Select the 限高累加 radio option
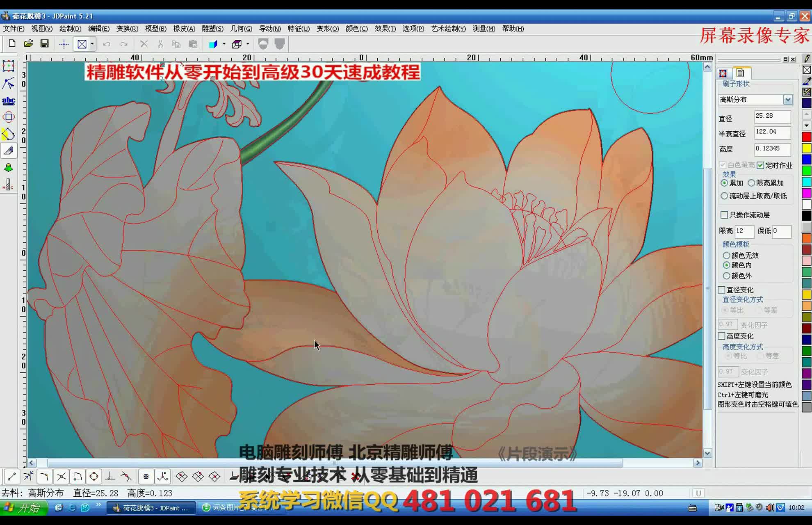Image resolution: width=812 pixels, height=525 pixels. coord(751,183)
